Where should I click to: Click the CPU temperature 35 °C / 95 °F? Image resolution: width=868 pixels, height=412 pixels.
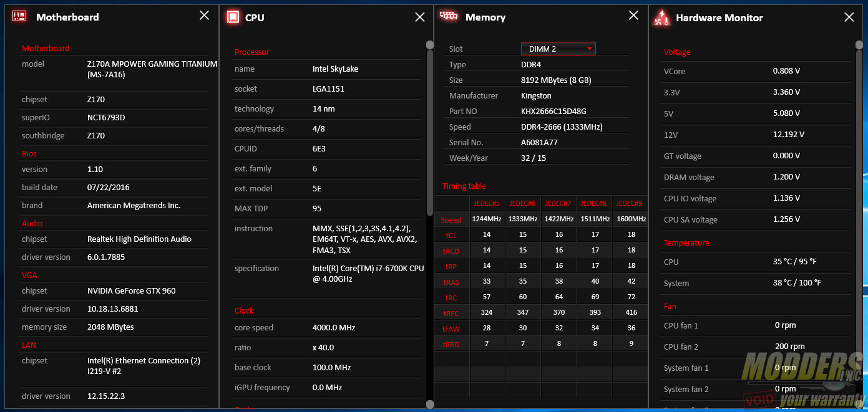(795, 262)
